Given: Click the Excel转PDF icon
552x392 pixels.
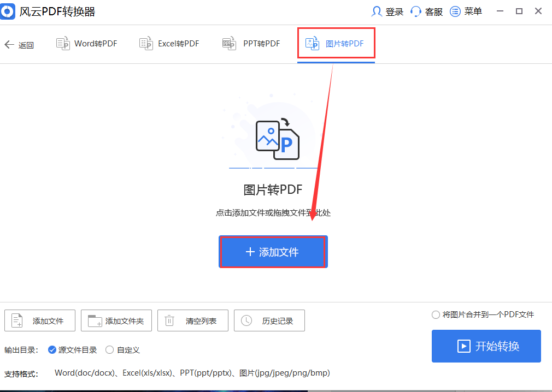Looking at the screenshot, I should tap(145, 43).
